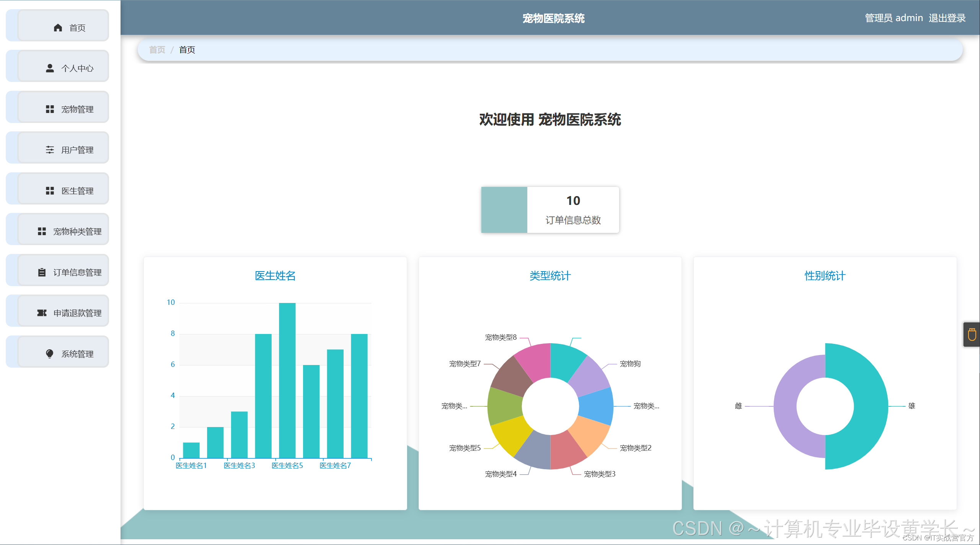The height and width of the screenshot is (545, 980).
Task: Click the sliders icon beside 用户管理
Action: pyautogui.click(x=50, y=150)
